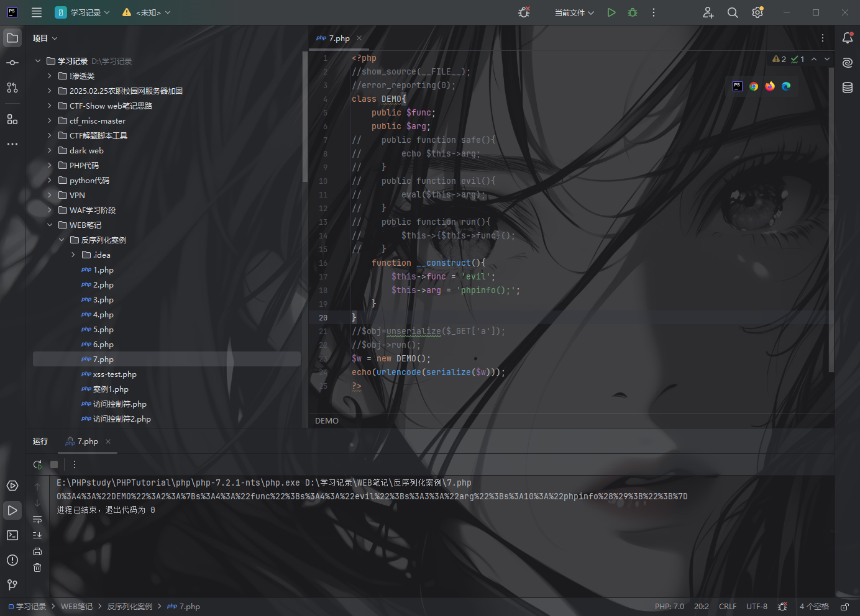Preview file in Edge browser
This screenshot has width=860, height=616.
click(786, 86)
